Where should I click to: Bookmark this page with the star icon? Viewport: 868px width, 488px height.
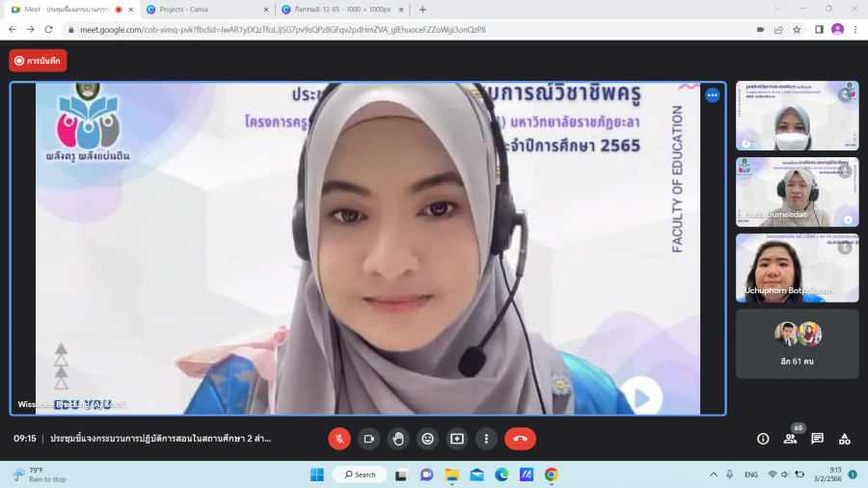pos(797,30)
